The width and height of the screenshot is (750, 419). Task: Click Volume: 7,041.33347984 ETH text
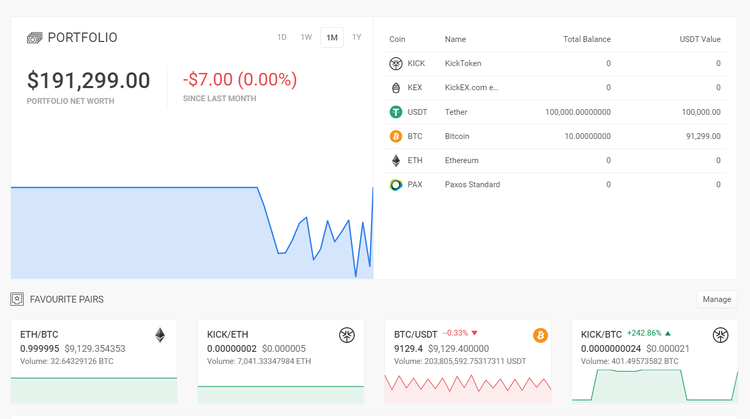(259, 361)
